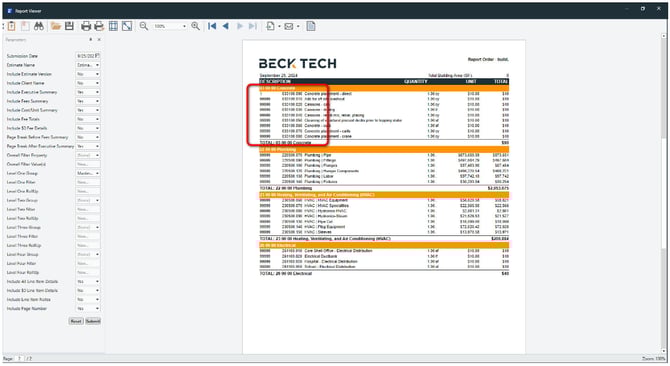Click the Submit button
Image resolution: width=670 pixels, height=366 pixels.
tap(93, 321)
